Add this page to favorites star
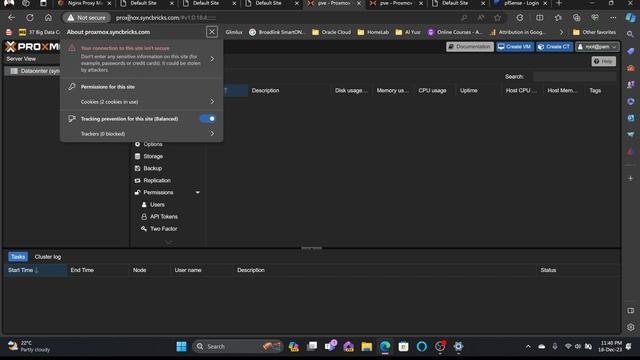The image size is (640, 360). coord(498,18)
